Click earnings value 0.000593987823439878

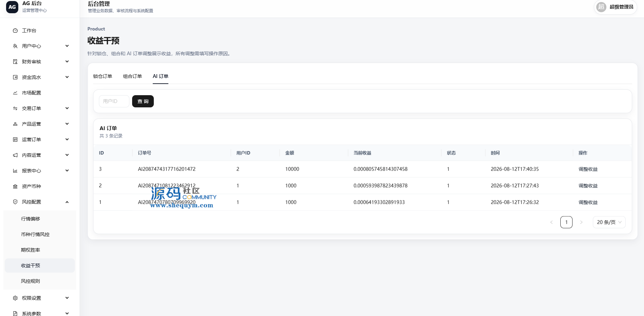(380, 186)
